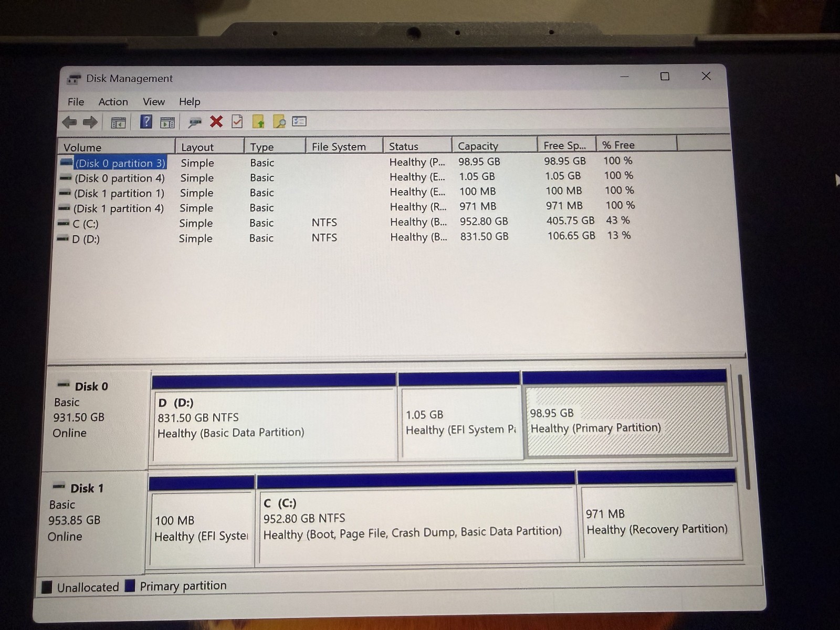Open the Action menu
The image size is (840, 630).
[x=113, y=102]
